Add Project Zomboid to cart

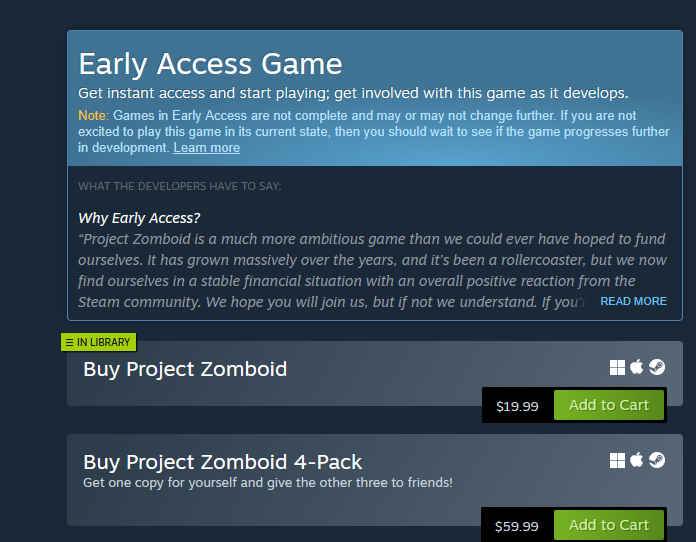tap(609, 405)
